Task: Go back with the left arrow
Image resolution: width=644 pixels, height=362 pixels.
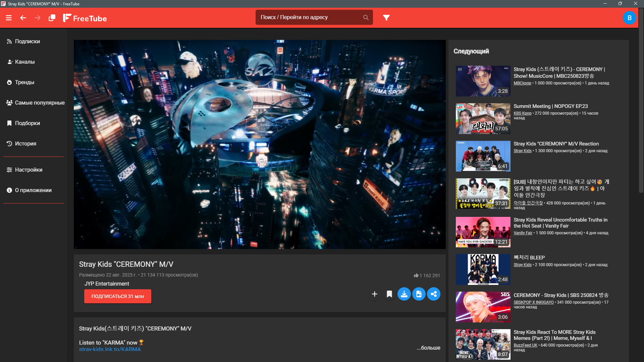Action: [23, 18]
